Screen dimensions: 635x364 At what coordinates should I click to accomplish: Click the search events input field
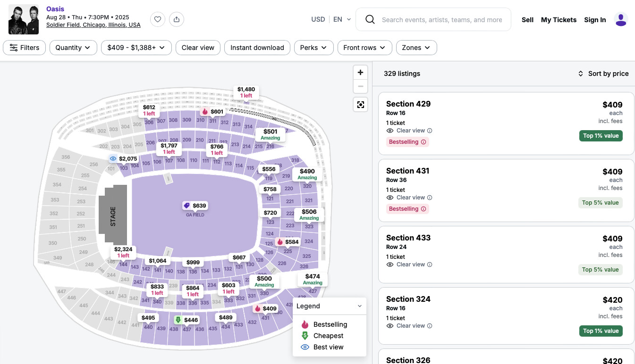pyautogui.click(x=442, y=20)
